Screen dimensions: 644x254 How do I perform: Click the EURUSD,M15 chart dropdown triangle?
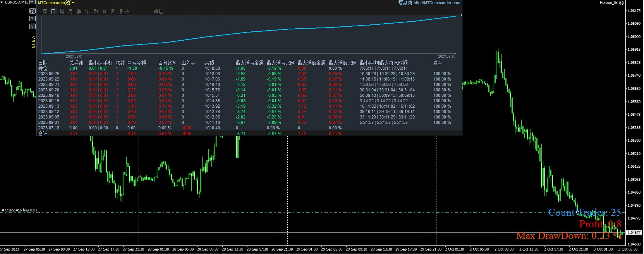click(x=2, y=2)
